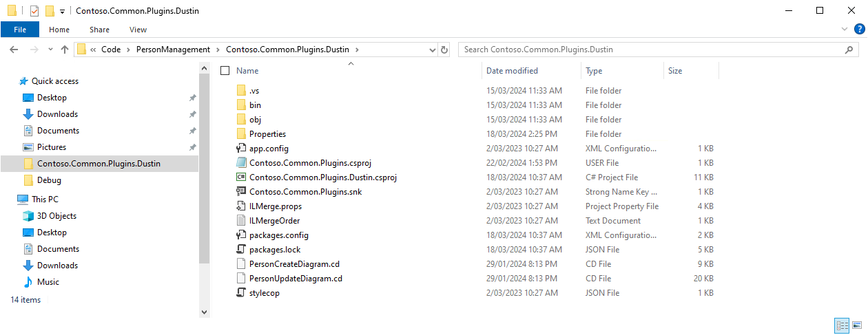Expand the ribbon with chevron arrow
868x335 pixels.
coord(845,30)
